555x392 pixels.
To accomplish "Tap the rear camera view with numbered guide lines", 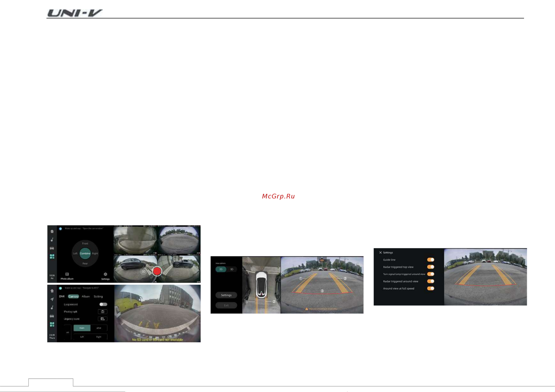I will (322, 285).
